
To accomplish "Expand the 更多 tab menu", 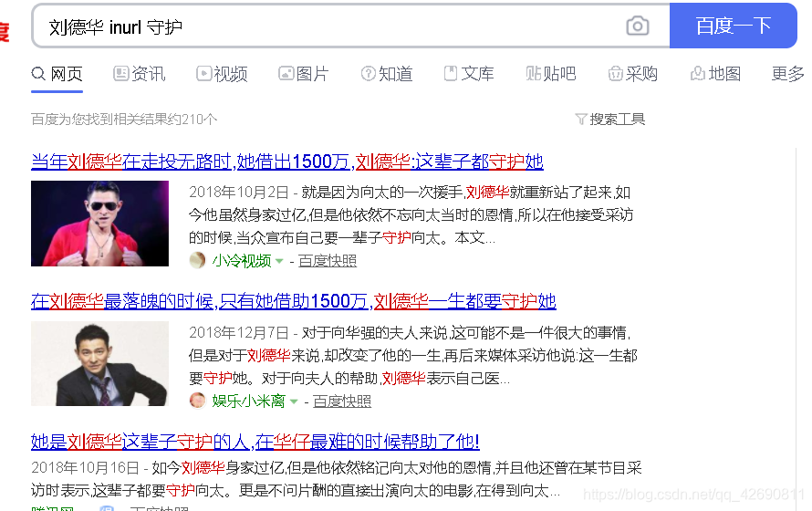I will (787, 74).
